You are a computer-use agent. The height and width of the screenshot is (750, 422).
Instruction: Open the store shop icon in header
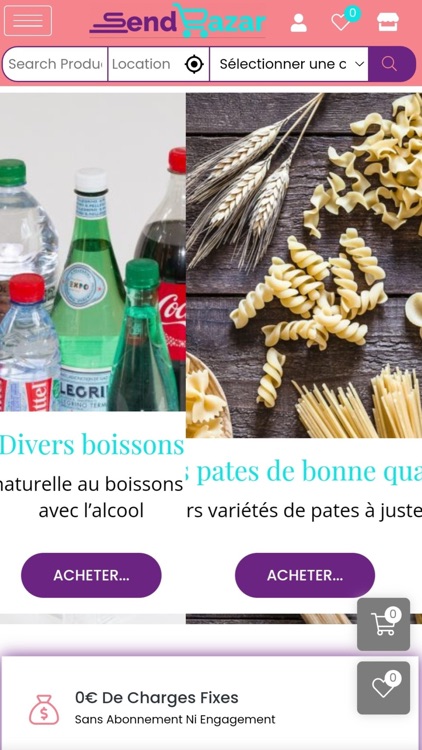pos(388,22)
